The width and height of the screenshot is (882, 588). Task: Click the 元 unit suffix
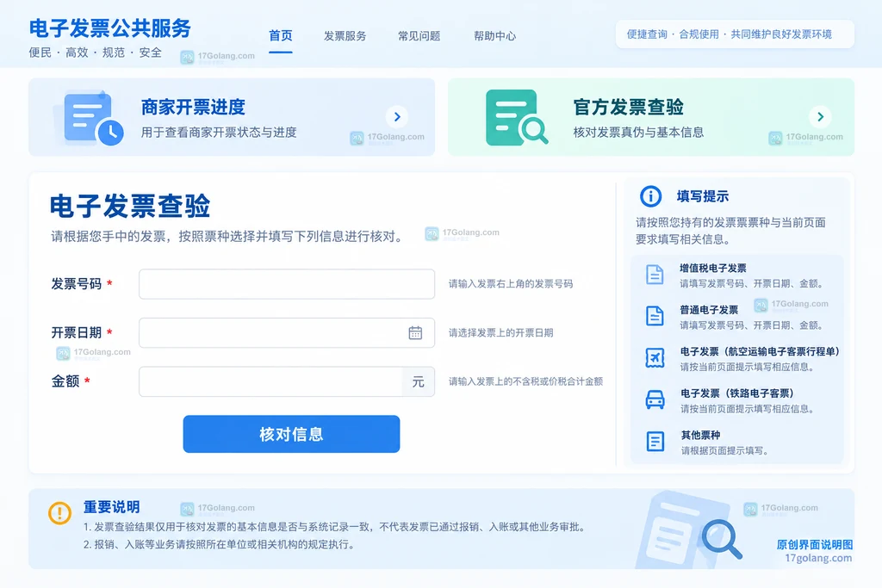(418, 381)
